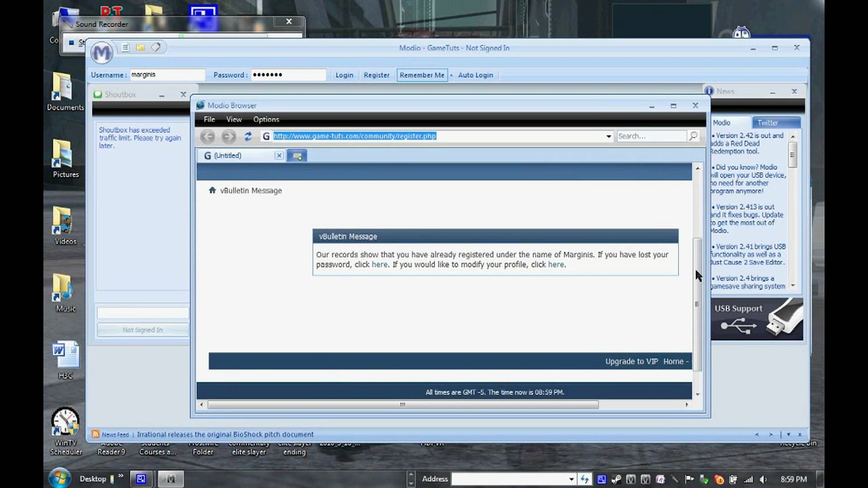
Task: Open the HSC Word document on desktop
Action: point(65,360)
